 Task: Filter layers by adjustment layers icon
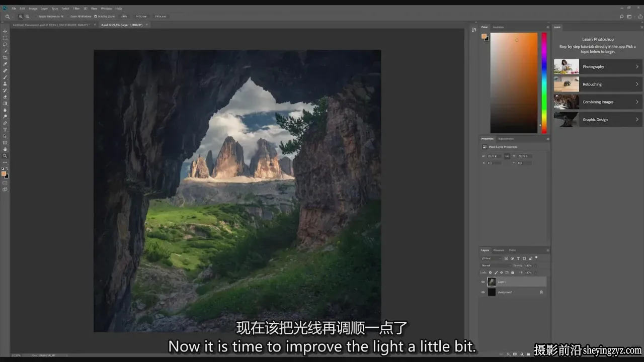click(512, 258)
